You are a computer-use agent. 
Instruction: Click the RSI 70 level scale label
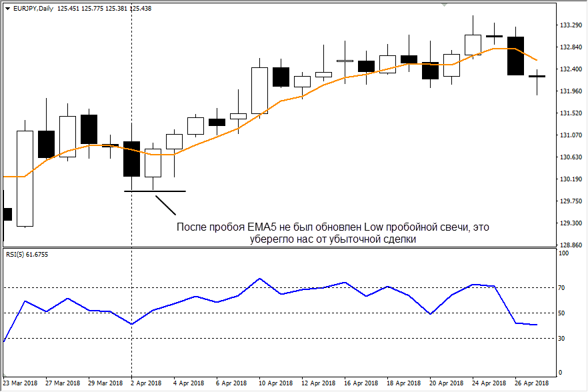click(x=563, y=288)
